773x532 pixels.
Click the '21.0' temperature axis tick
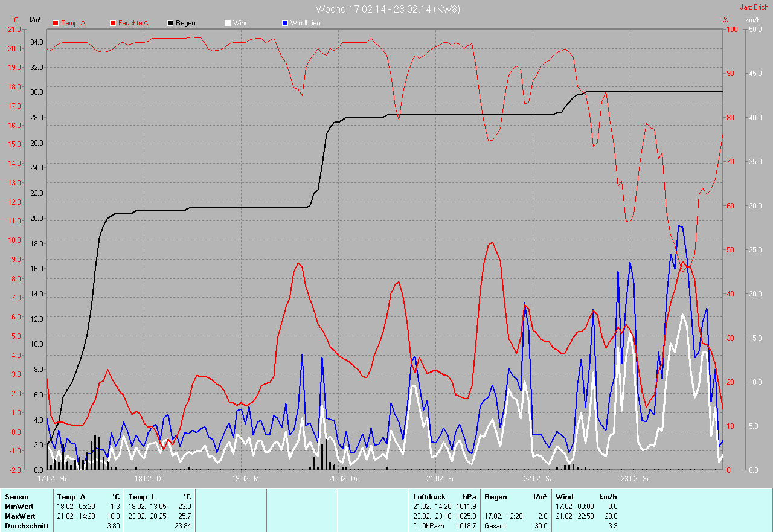coord(14,30)
